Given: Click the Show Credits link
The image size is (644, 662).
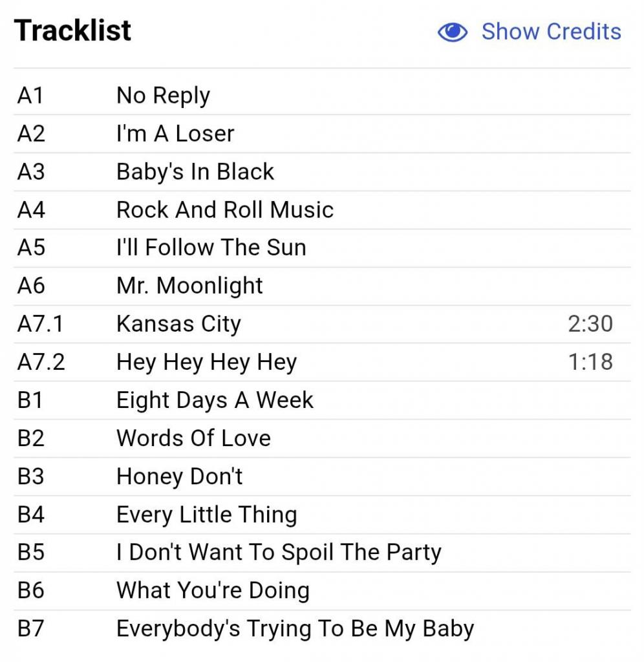Looking at the screenshot, I should coord(551,32).
